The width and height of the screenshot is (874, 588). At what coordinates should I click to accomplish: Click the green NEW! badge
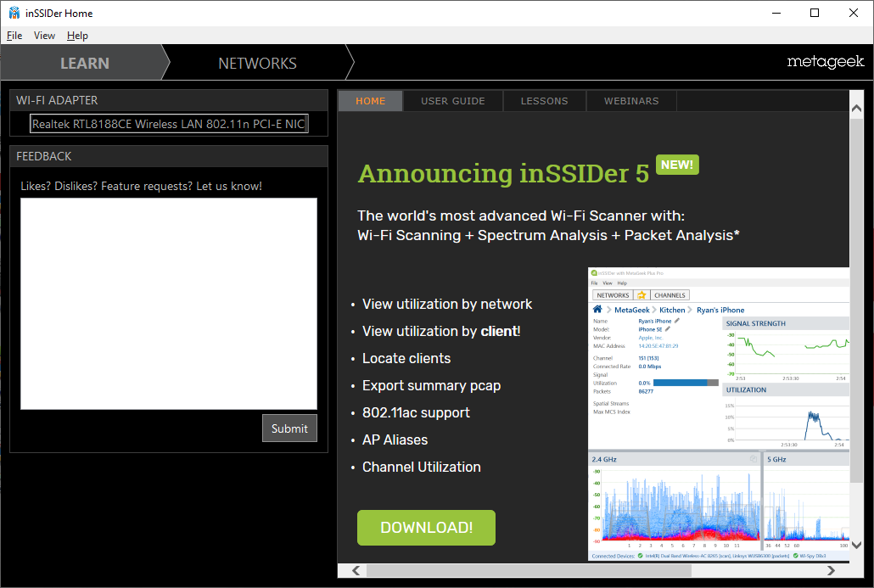click(x=677, y=165)
